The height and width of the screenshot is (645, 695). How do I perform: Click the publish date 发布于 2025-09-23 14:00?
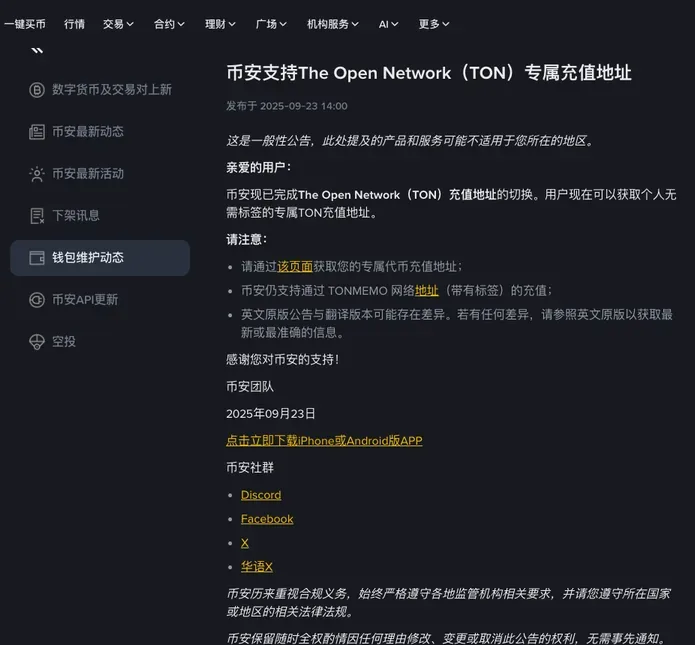coord(287,106)
